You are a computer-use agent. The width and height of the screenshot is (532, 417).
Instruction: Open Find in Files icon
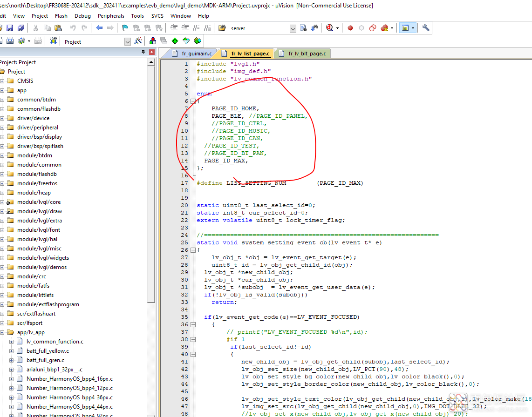pyautogui.click(x=222, y=28)
